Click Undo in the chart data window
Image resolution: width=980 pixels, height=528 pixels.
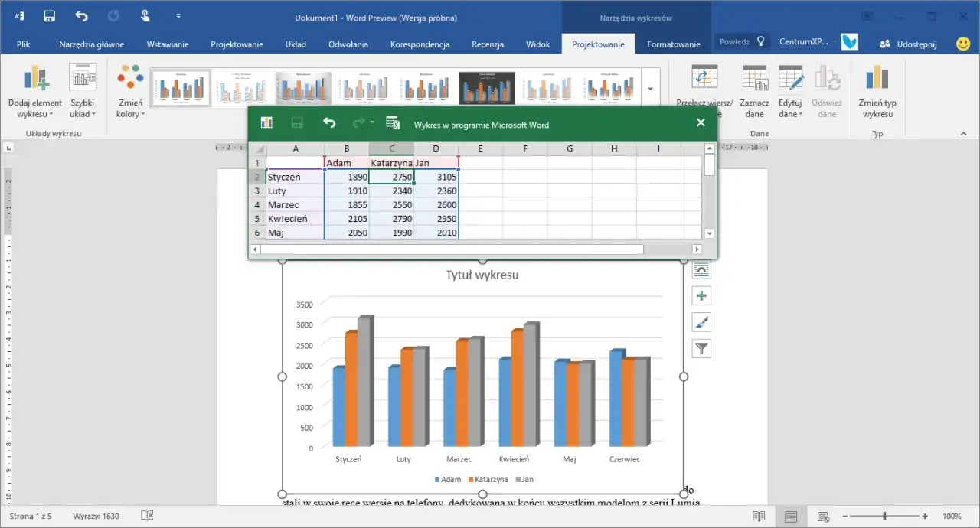point(329,122)
